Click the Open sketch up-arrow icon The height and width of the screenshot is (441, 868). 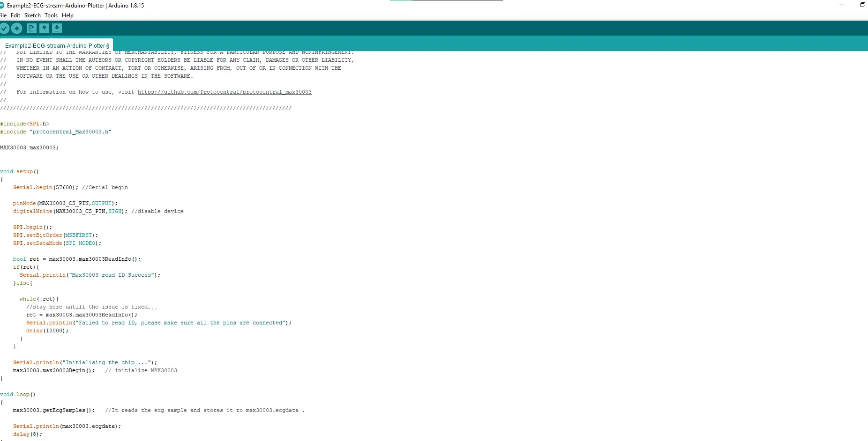(x=44, y=29)
